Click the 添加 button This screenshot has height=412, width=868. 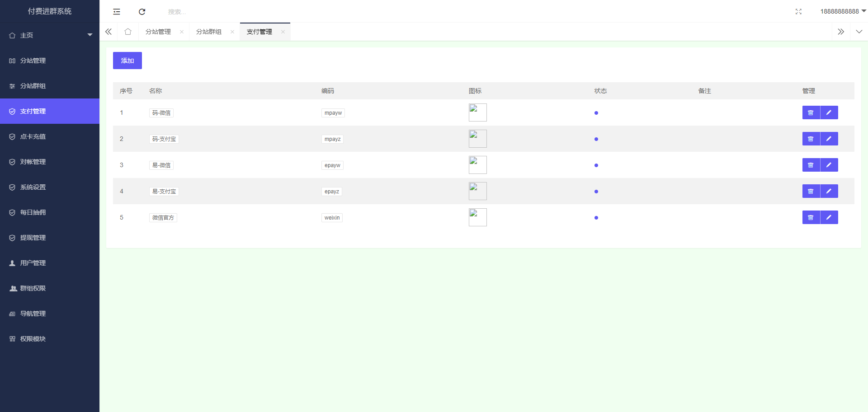pyautogui.click(x=127, y=61)
